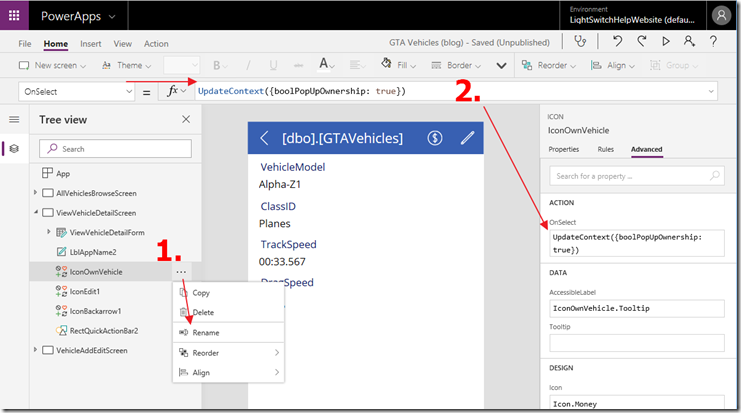The width and height of the screenshot is (741, 413).
Task: Choose Rename from the context menu
Action: coord(229,333)
